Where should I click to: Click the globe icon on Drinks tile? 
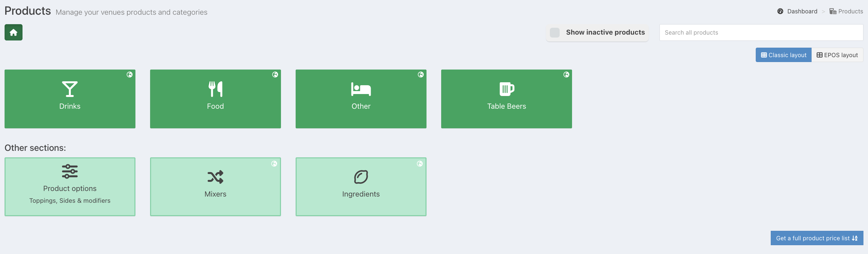pos(130,74)
